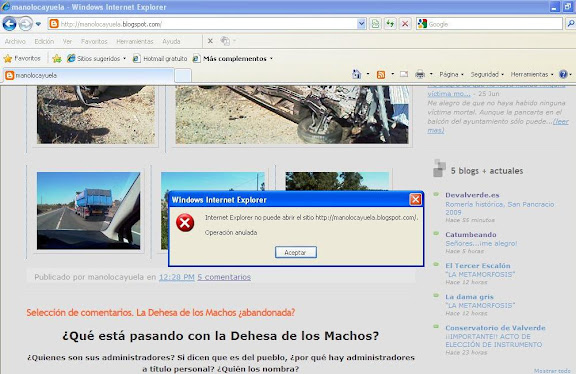This screenshot has height=374, width=576.
Task: Click the Home icon in command bar
Action: coord(356,74)
